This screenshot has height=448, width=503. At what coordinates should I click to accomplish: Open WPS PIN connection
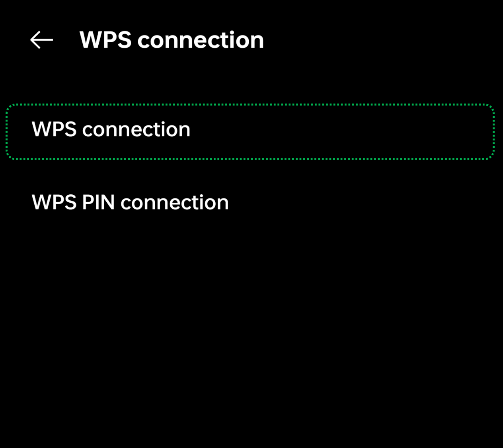(x=130, y=203)
